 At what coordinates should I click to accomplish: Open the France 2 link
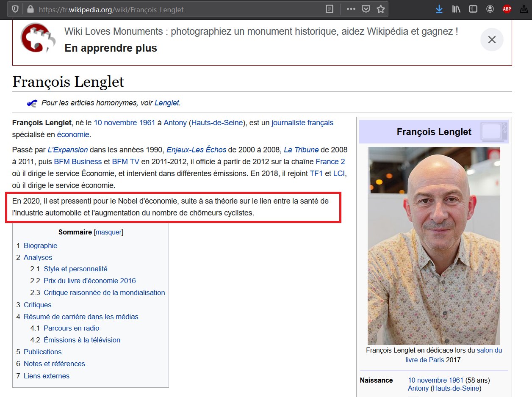[x=330, y=162]
